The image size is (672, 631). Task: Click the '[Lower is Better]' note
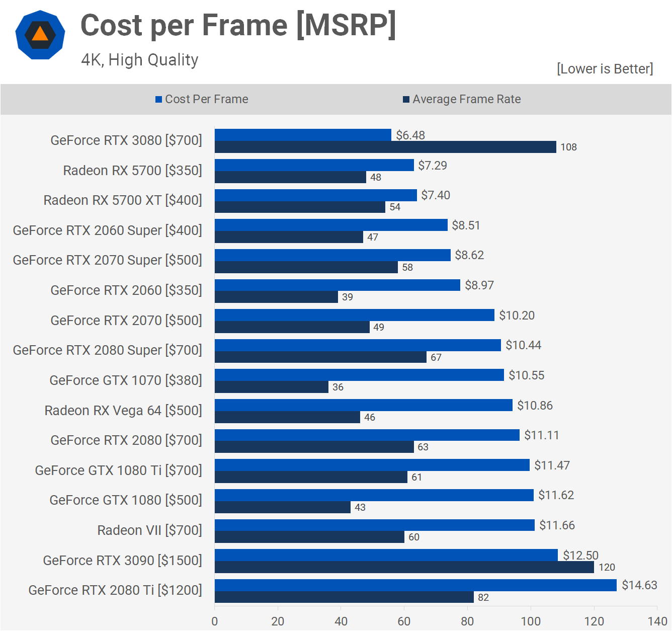pos(605,69)
